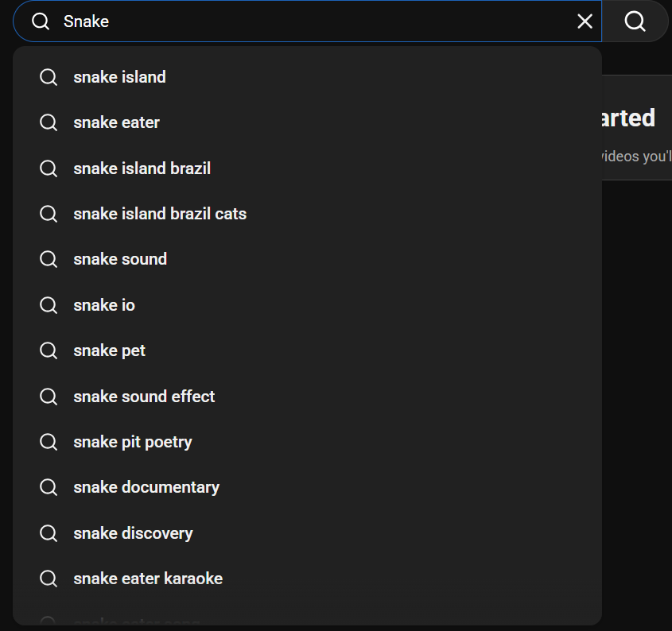Image resolution: width=672 pixels, height=631 pixels.
Task: Click magnifier icon beside "snake documentary"
Action: point(49,487)
